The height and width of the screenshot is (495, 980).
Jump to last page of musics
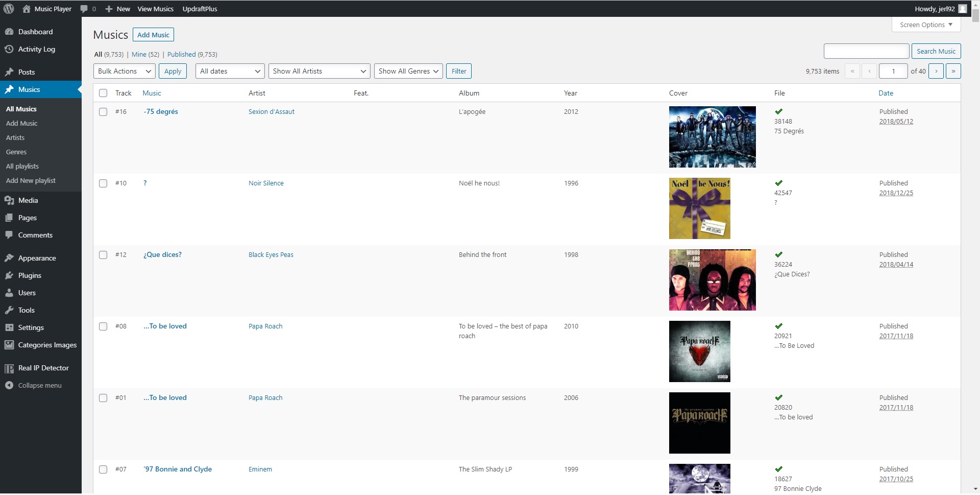click(x=953, y=71)
